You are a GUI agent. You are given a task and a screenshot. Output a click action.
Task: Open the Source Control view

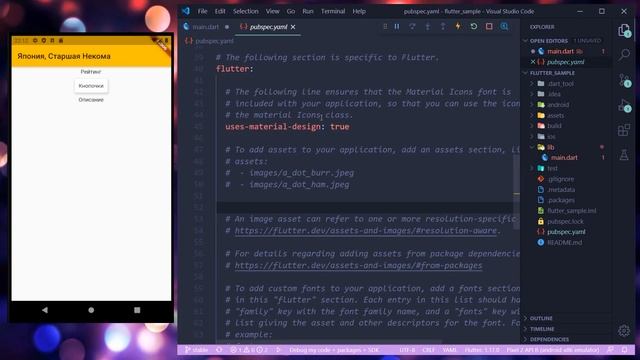624,80
